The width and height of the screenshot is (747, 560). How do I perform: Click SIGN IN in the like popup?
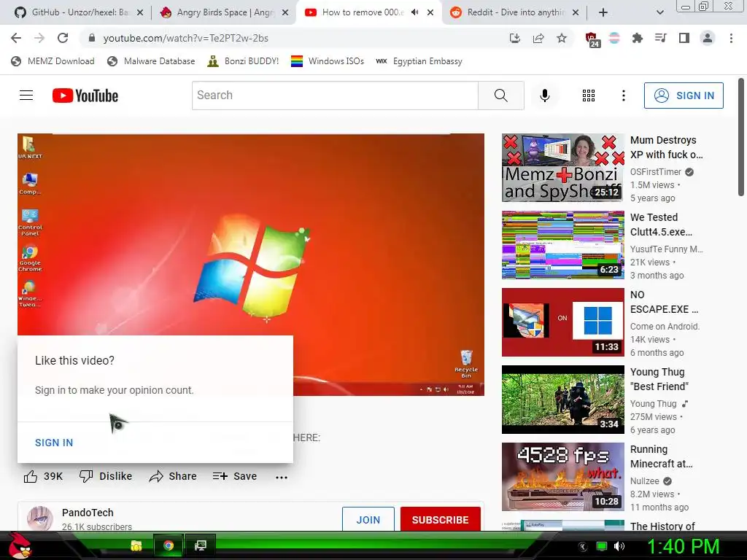pos(54,443)
